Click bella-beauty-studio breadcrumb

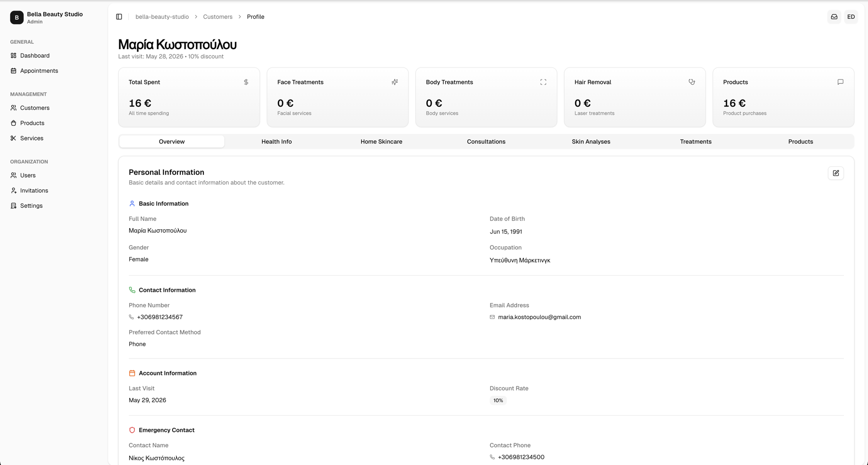click(x=162, y=17)
